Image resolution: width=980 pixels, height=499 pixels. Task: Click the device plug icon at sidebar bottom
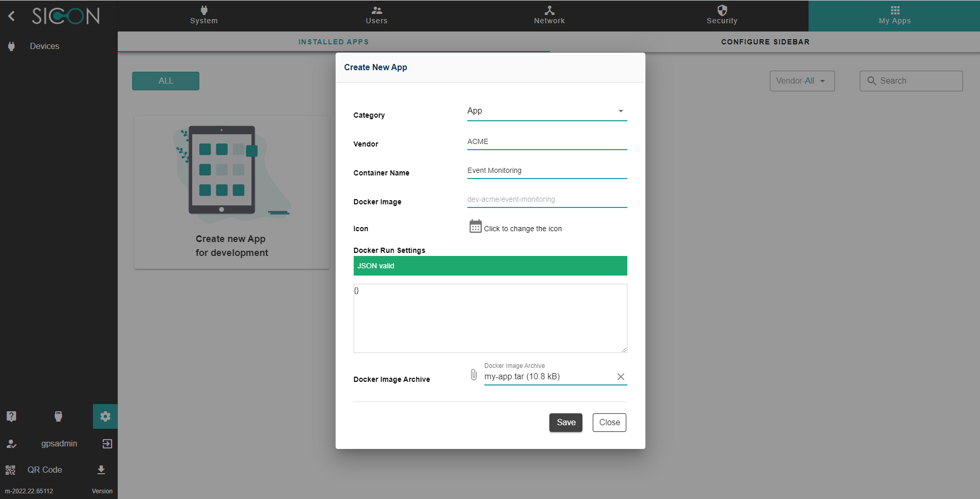[x=58, y=416]
